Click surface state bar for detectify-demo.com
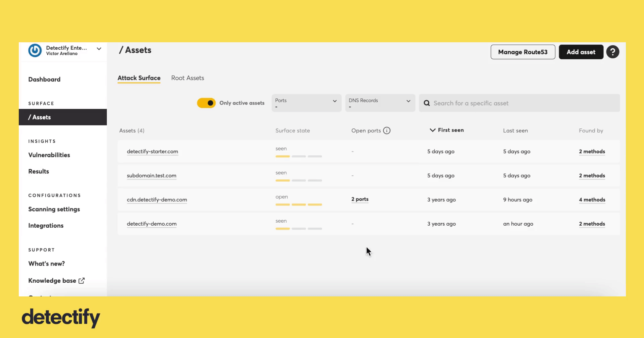This screenshot has height=338, width=644. point(299,229)
